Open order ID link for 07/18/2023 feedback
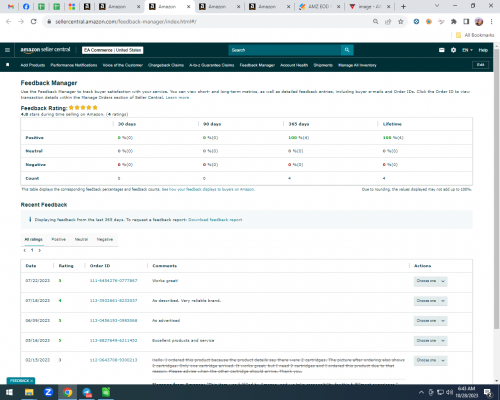The width and height of the screenshot is (500, 400). pyautogui.click(x=113, y=301)
